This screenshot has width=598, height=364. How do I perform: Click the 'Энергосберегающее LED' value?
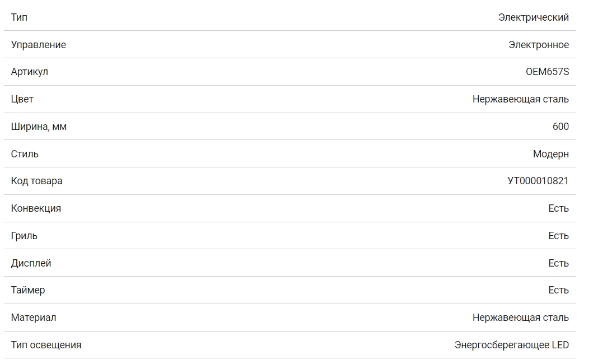click(x=511, y=345)
